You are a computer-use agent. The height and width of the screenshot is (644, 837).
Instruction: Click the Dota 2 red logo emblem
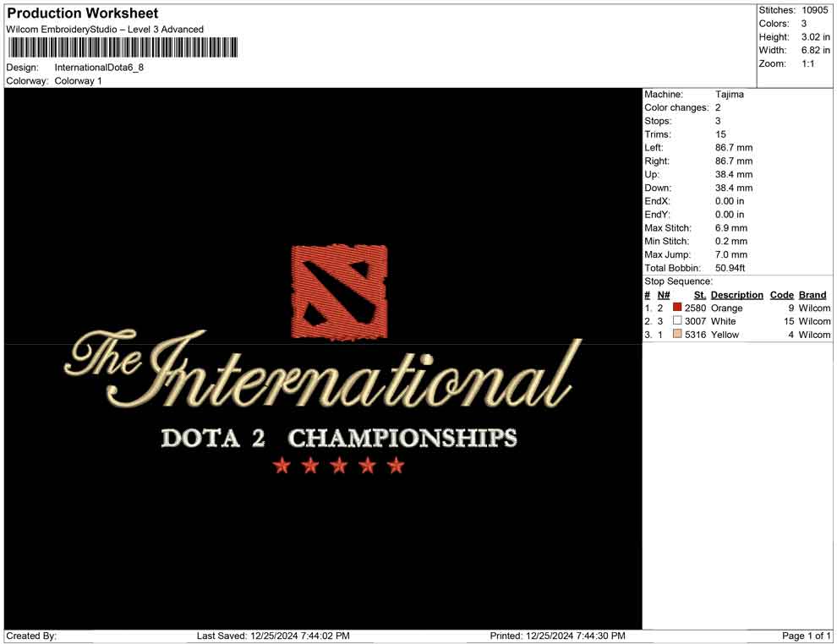point(338,292)
